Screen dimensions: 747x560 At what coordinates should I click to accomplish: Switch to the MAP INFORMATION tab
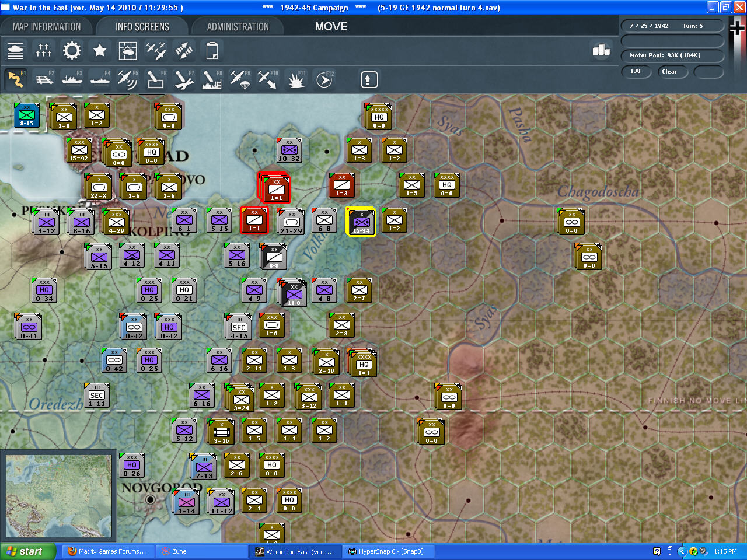click(47, 27)
